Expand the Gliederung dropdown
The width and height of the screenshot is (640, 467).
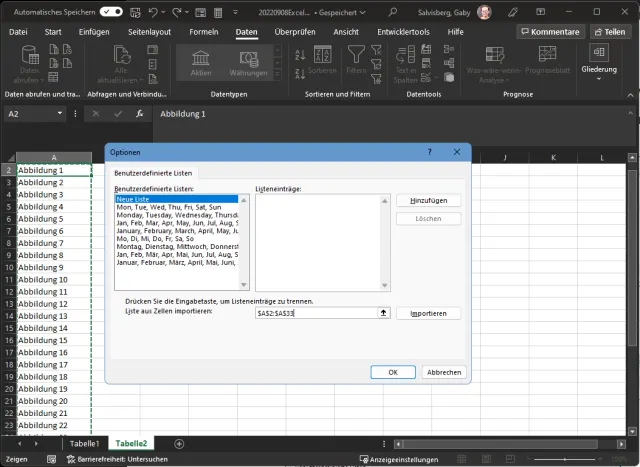[x=599, y=79]
